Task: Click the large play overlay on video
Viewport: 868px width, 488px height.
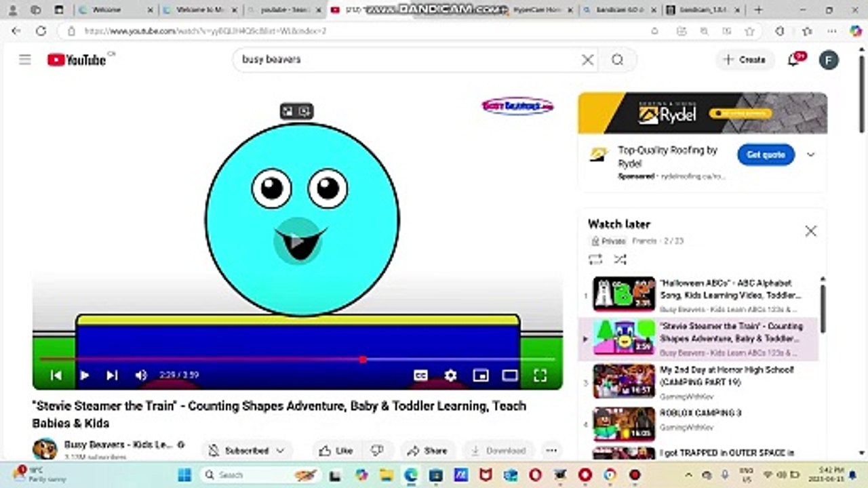Action: pyautogui.click(x=296, y=240)
